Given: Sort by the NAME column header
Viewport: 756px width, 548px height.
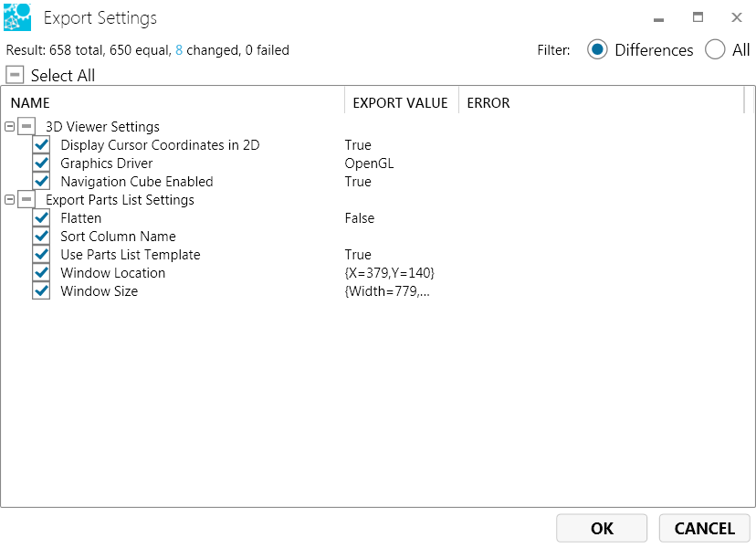Looking at the screenshot, I should pos(30,103).
